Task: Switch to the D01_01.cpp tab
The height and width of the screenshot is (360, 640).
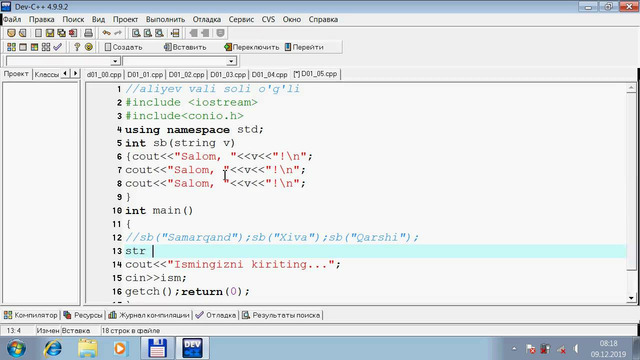Action: click(145, 75)
